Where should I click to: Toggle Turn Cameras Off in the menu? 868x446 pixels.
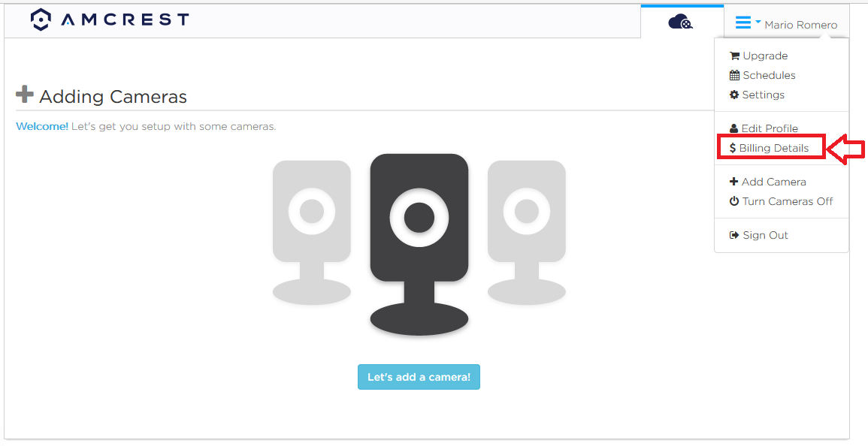pos(787,201)
